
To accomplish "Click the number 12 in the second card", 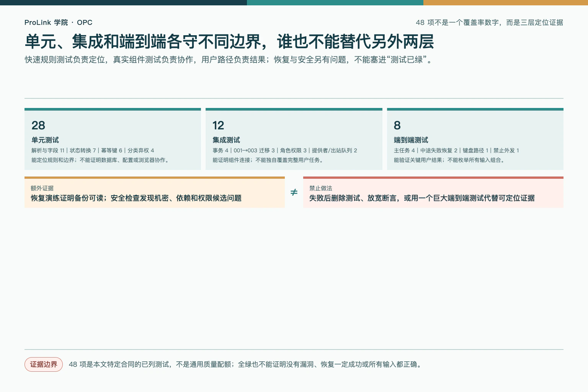I will pos(218,125).
